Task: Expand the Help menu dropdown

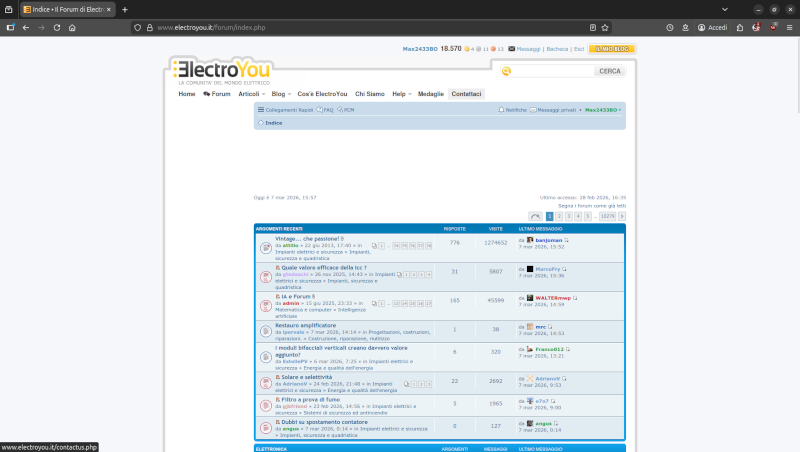Action: coord(400,93)
